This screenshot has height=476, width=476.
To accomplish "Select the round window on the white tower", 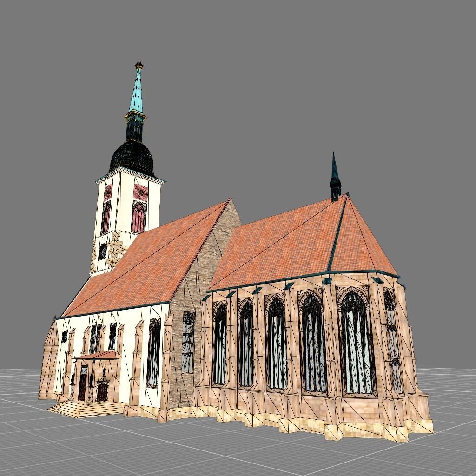I will coord(103,251).
